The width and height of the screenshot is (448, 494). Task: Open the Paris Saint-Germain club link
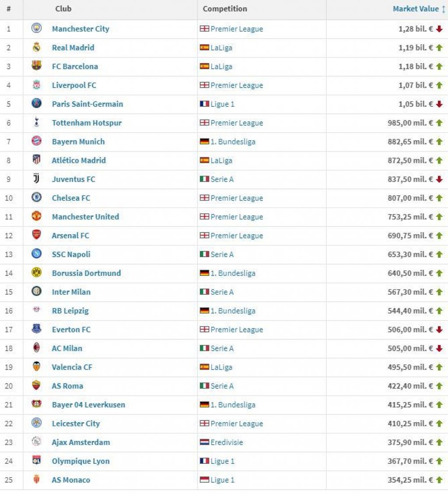point(87,104)
